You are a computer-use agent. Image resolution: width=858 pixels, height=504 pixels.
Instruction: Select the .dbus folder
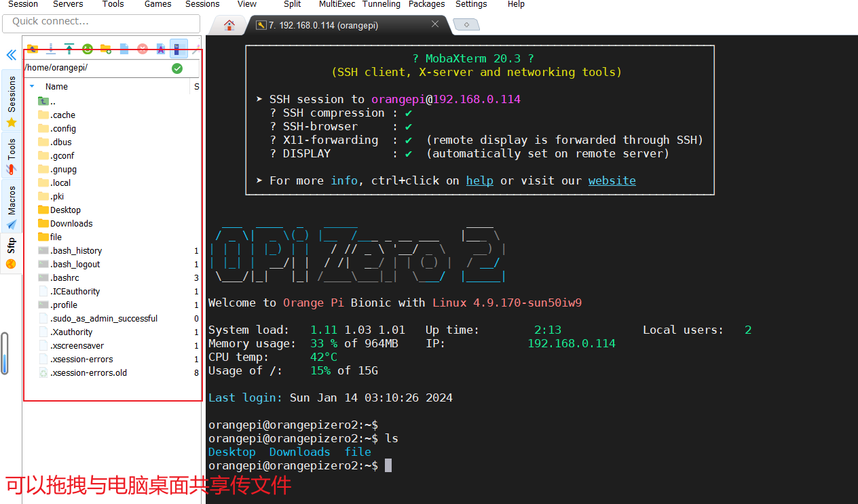tap(54, 142)
